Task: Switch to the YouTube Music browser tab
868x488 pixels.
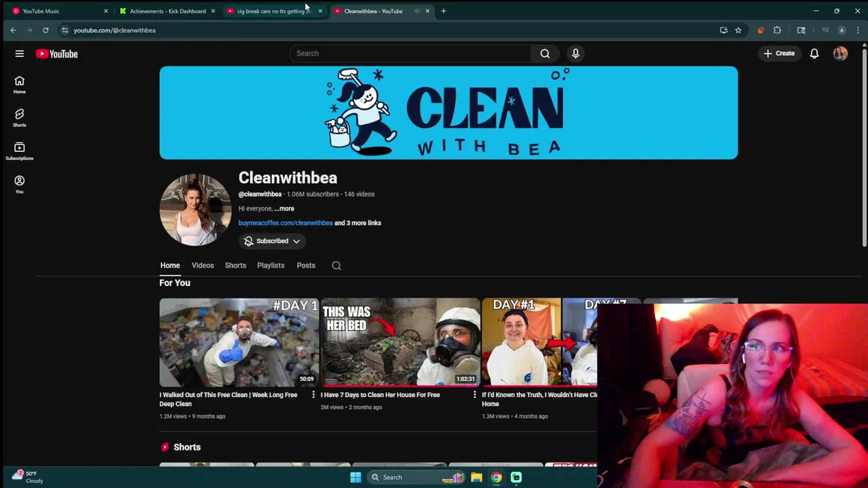Action: point(58,11)
